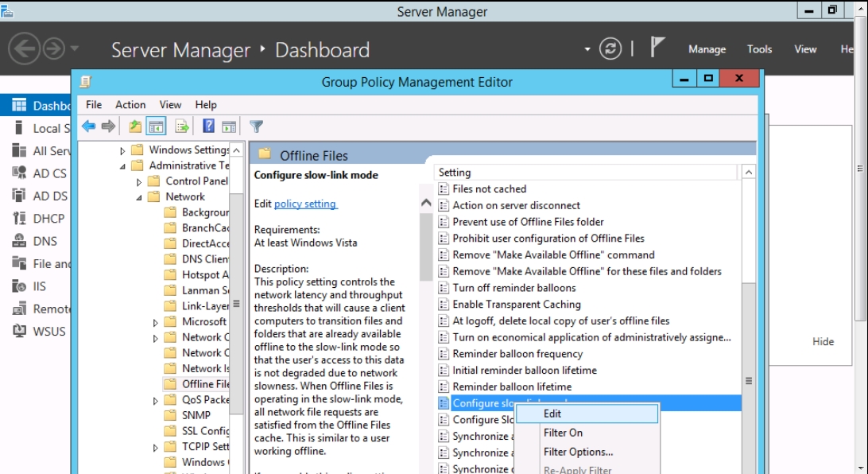Select the DHCP role icon

(19, 218)
